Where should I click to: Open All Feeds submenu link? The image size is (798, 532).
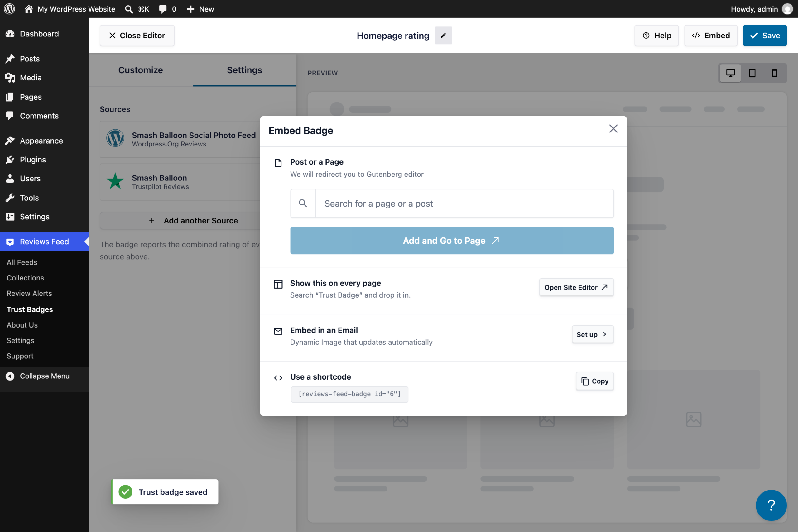click(22, 262)
